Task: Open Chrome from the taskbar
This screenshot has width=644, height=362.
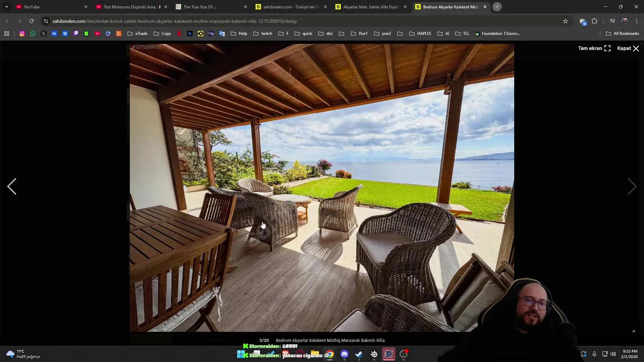Action: (x=330, y=354)
